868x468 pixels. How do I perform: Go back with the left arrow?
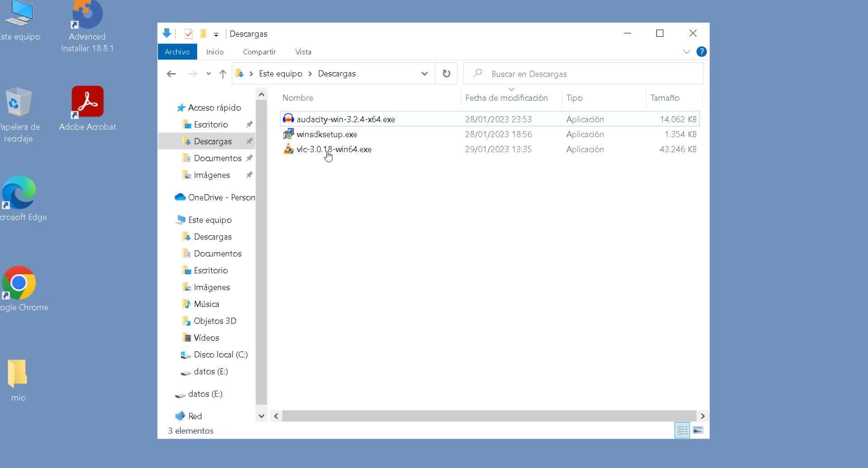coord(171,74)
